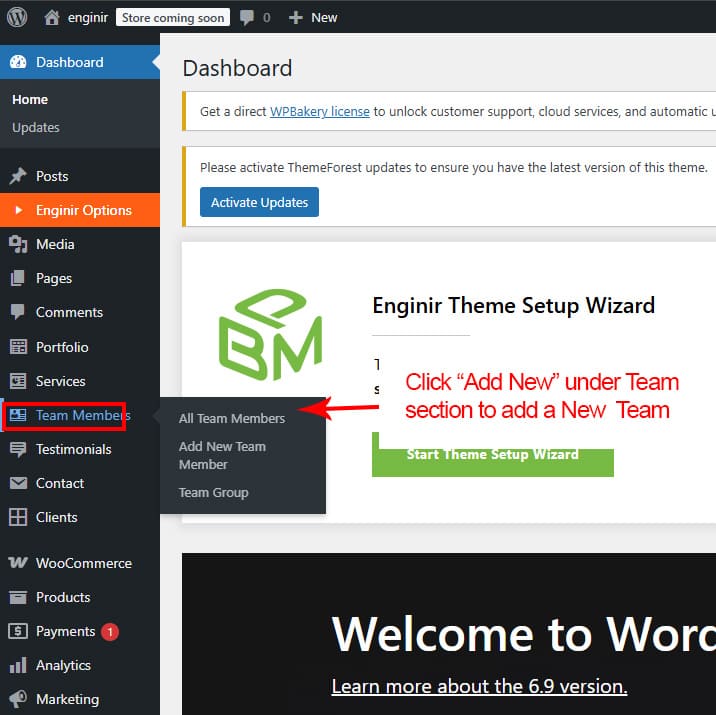716x715 pixels.
Task: Click the pushpin icon for Posts
Action: tap(18, 176)
